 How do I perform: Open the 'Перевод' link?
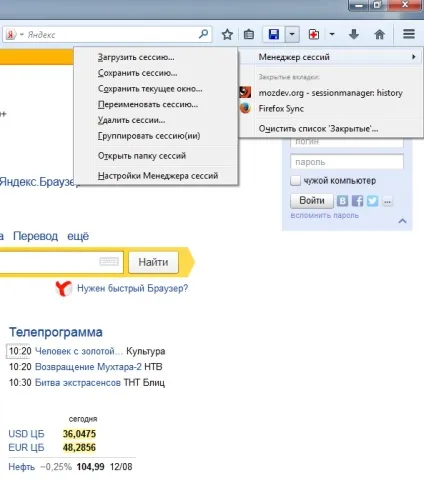[x=35, y=236]
